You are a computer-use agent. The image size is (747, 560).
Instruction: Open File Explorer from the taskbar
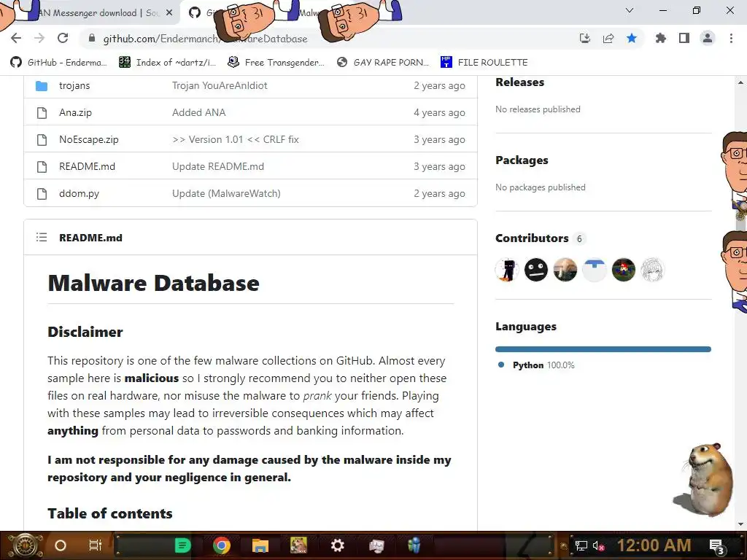(x=260, y=545)
